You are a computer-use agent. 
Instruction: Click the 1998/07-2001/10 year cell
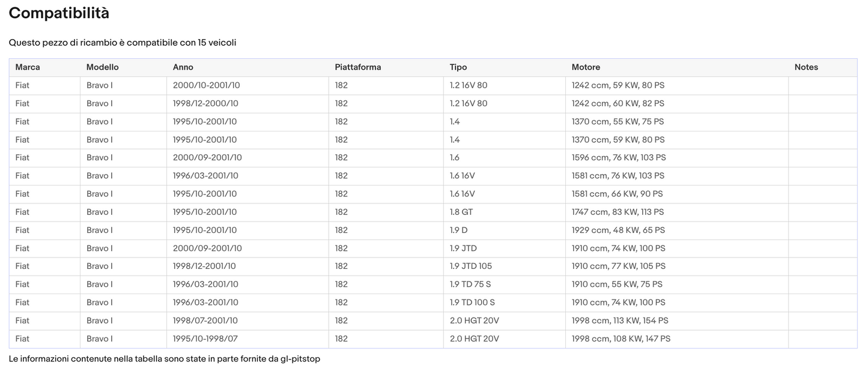point(205,321)
